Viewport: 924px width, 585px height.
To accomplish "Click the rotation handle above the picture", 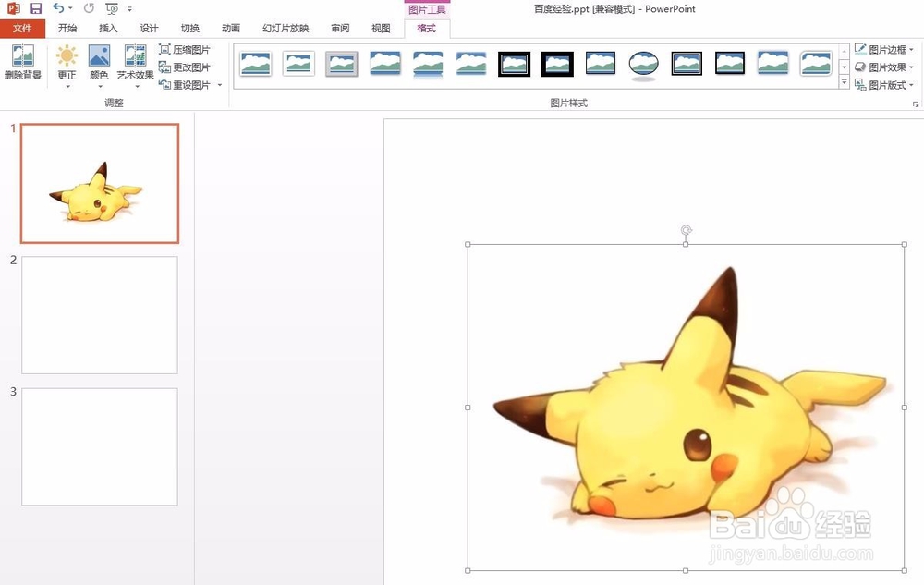I will 686,230.
